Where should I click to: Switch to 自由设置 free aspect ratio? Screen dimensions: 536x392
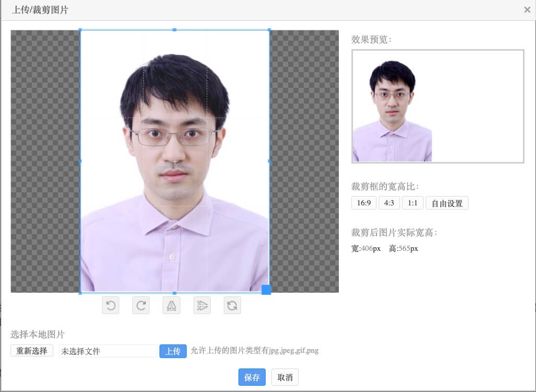[447, 203]
